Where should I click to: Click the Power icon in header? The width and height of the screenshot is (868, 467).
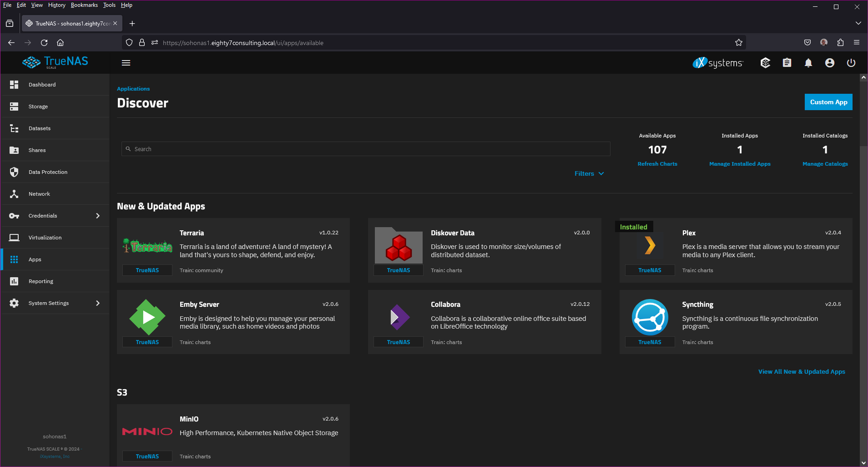(x=851, y=63)
